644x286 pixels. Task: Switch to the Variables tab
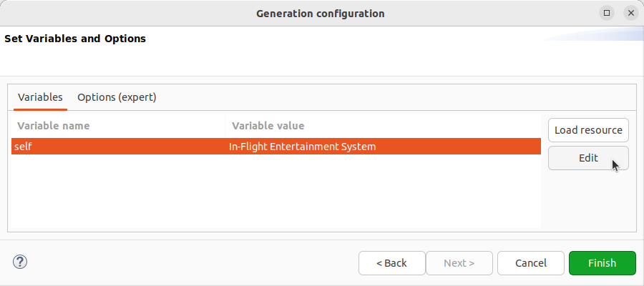(40, 97)
